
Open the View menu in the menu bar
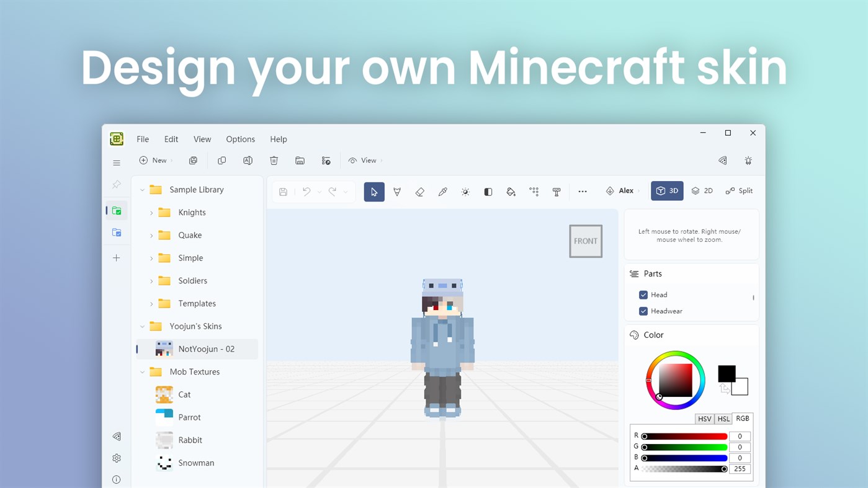pyautogui.click(x=202, y=140)
